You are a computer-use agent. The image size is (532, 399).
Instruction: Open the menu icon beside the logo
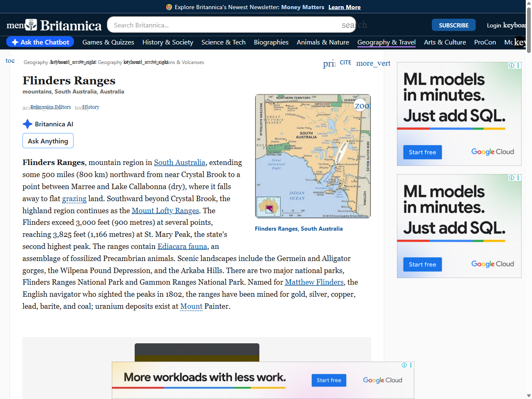[15, 25]
